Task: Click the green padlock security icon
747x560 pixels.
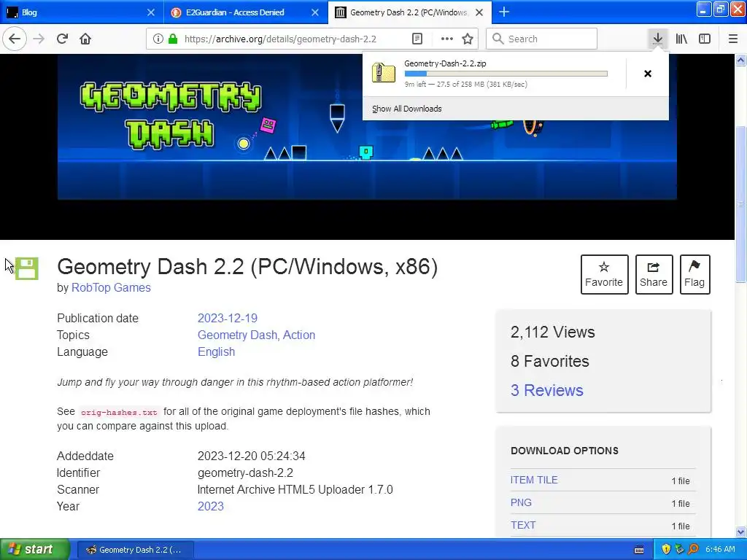Action: coord(173,39)
